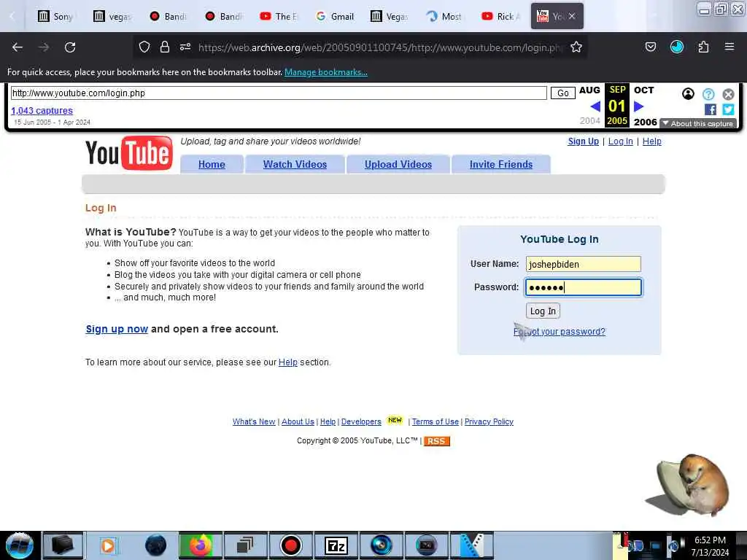Open the Windows Start orb

[x=20, y=545]
